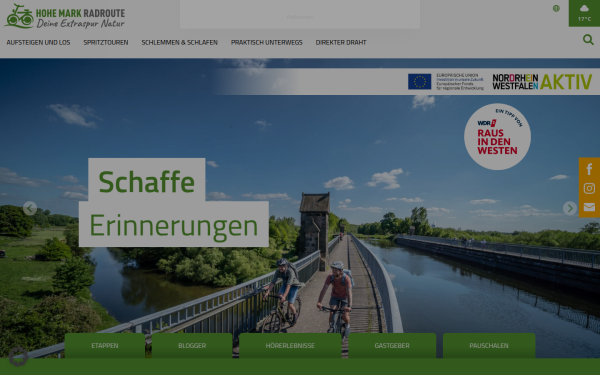
Task: Click the 'Deine Extraspur Natur' tagline
Action: click(80, 24)
